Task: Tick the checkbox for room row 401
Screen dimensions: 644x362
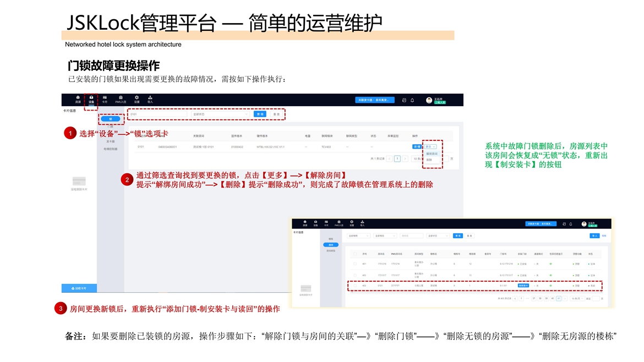Action: point(355,264)
